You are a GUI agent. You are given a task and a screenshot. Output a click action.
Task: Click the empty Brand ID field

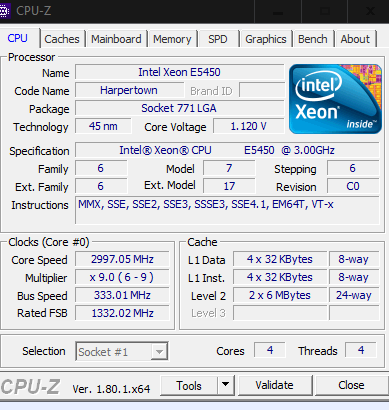[x=262, y=90]
